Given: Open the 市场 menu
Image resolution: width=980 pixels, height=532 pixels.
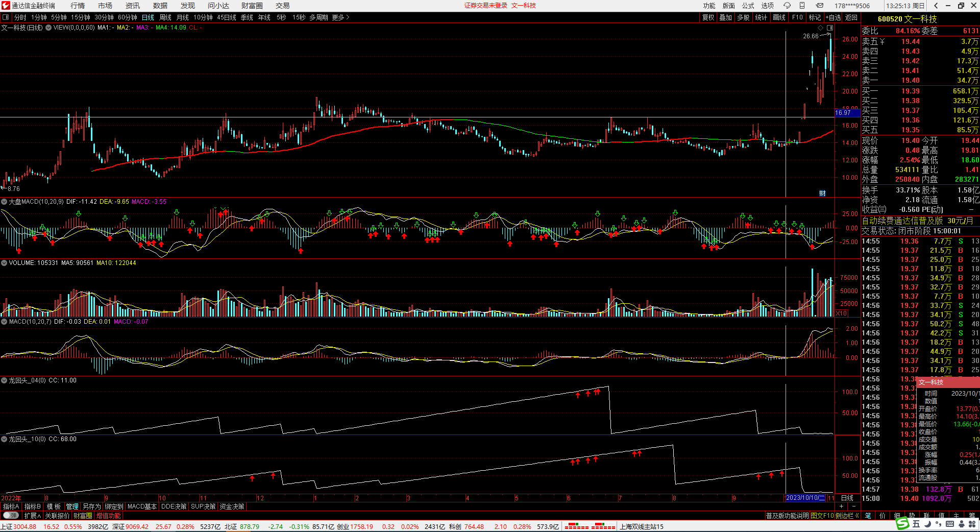Looking at the screenshot, I should pos(105,6).
